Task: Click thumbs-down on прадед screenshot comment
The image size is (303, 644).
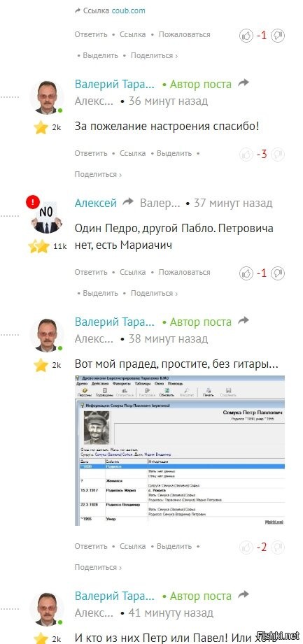Action: pos(279,548)
